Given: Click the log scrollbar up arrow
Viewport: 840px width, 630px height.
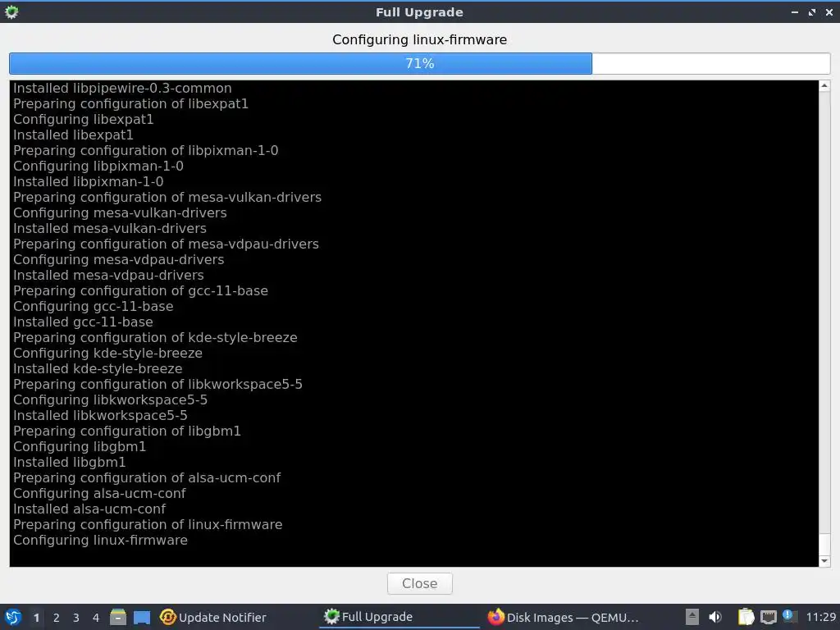Looking at the screenshot, I should (824, 85).
